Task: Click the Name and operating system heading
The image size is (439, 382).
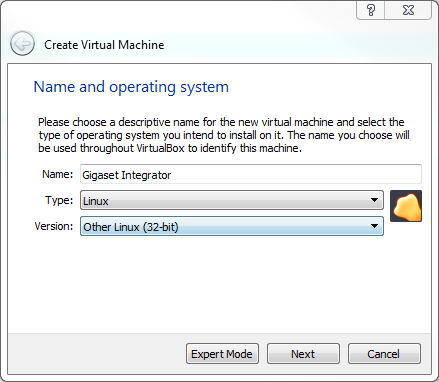Action: coord(131,87)
